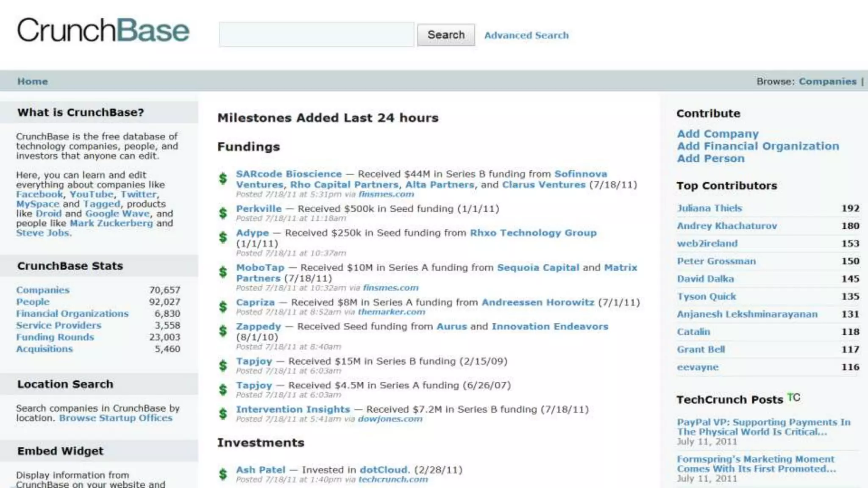
Task: Open Browse Startup Offices link
Action: pos(116,418)
